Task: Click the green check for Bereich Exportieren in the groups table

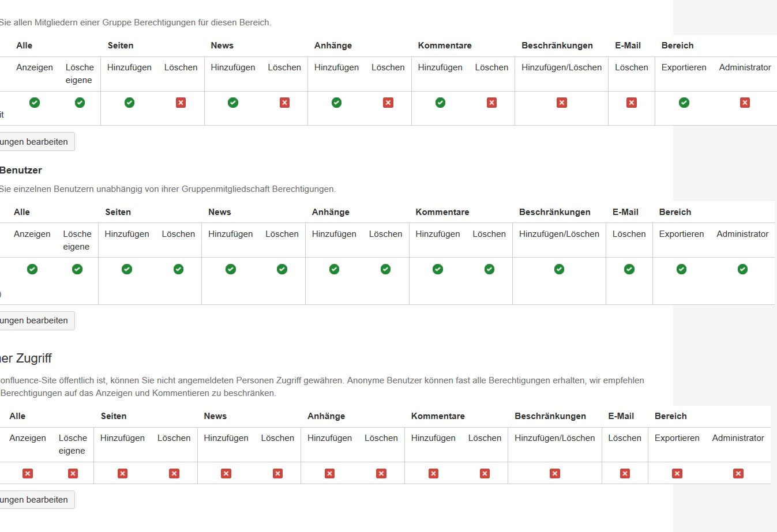Action: tap(684, 103)
